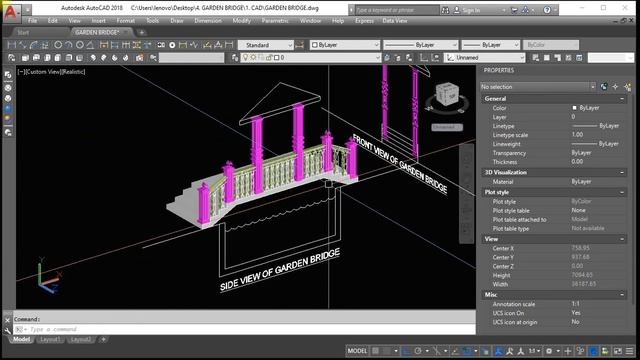Viewport: 640px width, 360px height.
Task: Switch to the Layout1 tab
Action: [50, 340]
